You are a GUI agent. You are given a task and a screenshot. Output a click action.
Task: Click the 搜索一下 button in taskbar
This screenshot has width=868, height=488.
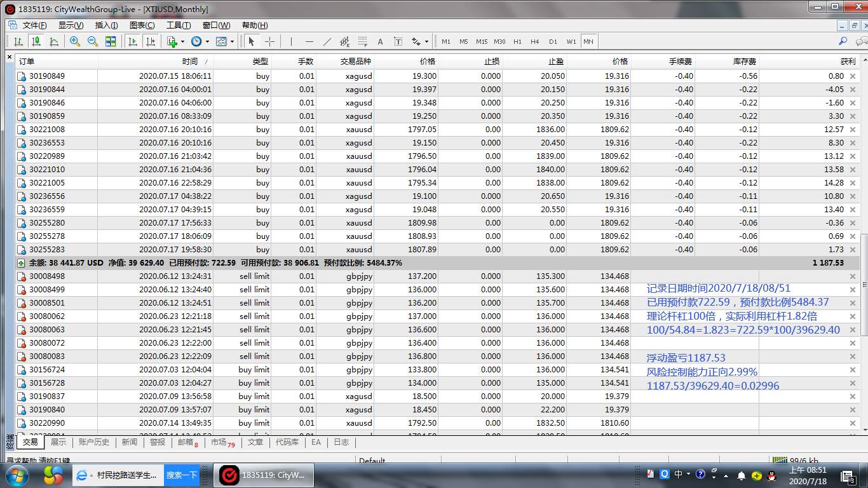[182, 475]
